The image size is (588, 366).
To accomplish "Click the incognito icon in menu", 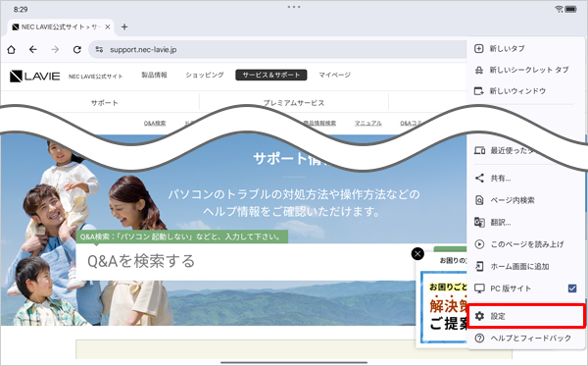I will (x=479, y=70).
